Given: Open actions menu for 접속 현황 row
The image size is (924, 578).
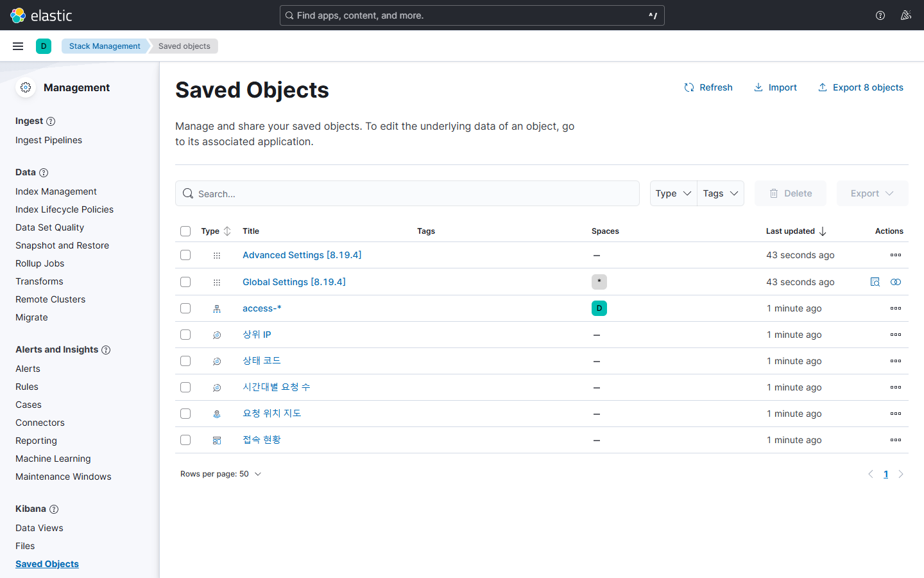Looking at the screenshot, I should (896, 440).
